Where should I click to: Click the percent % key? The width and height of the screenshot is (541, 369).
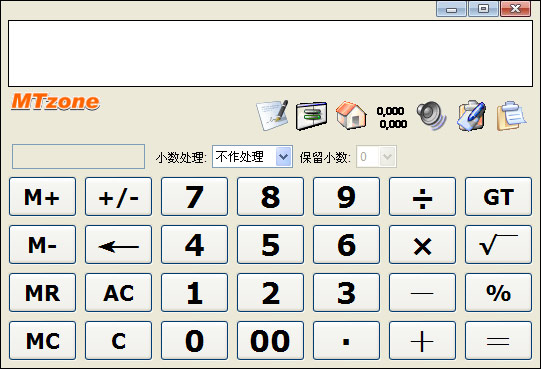pyautogui.click(x=499, y=293)
